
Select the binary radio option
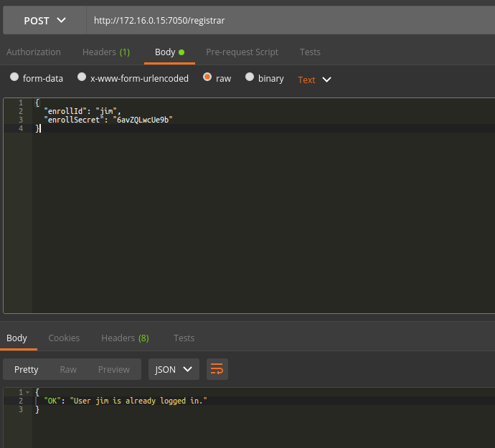point(250,77)
